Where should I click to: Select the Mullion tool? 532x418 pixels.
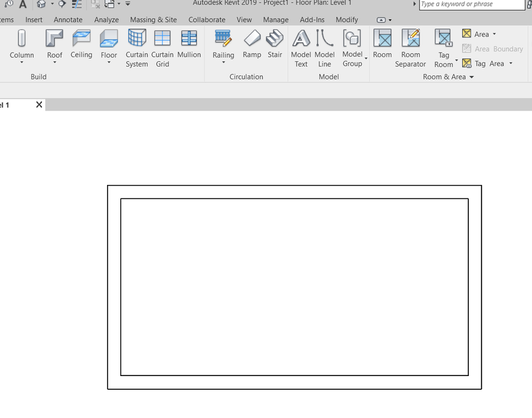click(188, 47)
